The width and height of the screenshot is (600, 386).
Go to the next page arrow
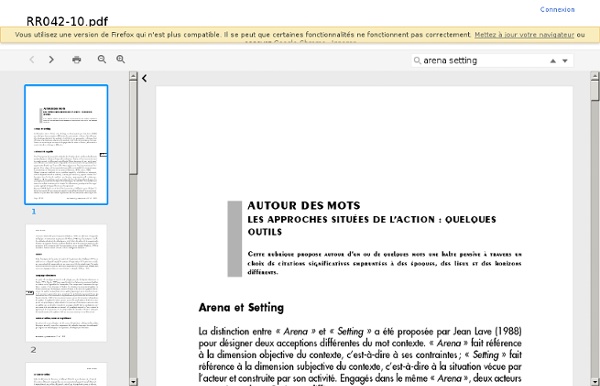coord(51,59)
